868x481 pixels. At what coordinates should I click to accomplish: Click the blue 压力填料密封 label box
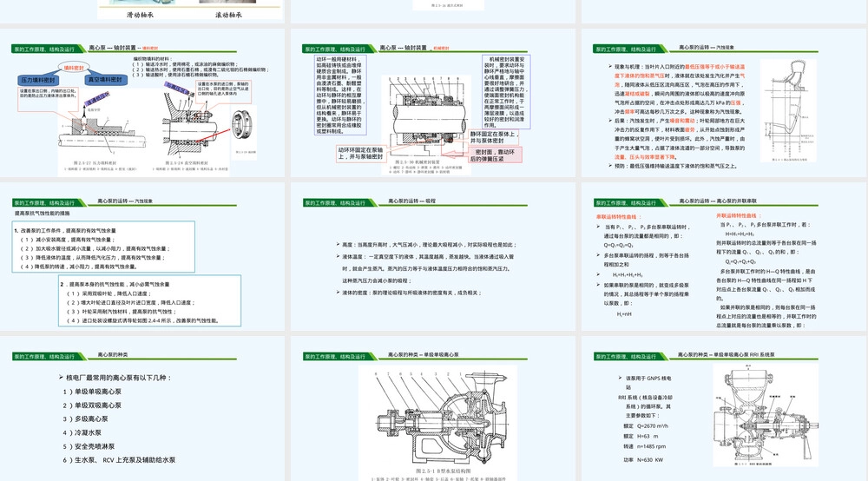[x=38, y=80]
